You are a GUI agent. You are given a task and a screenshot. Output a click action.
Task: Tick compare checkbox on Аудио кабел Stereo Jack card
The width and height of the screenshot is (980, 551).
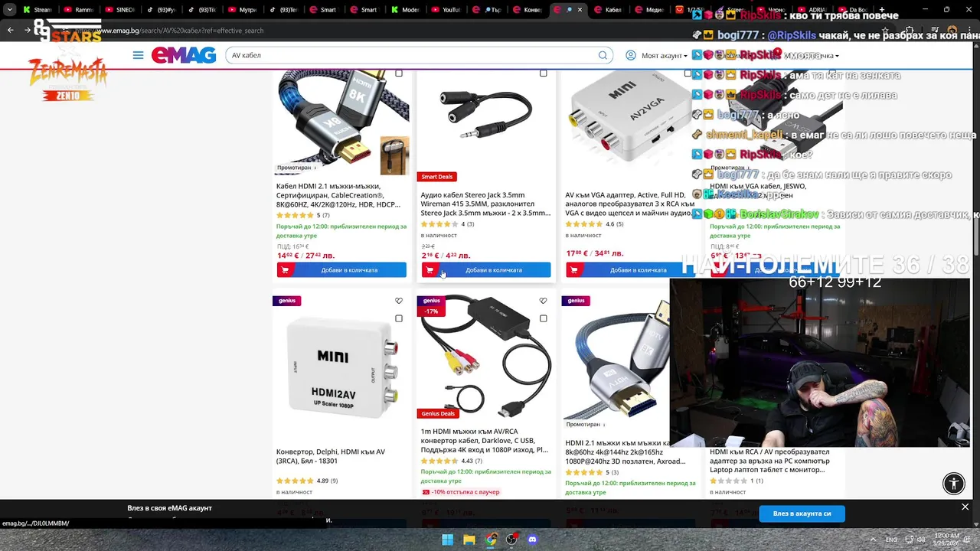pos(544,73)
